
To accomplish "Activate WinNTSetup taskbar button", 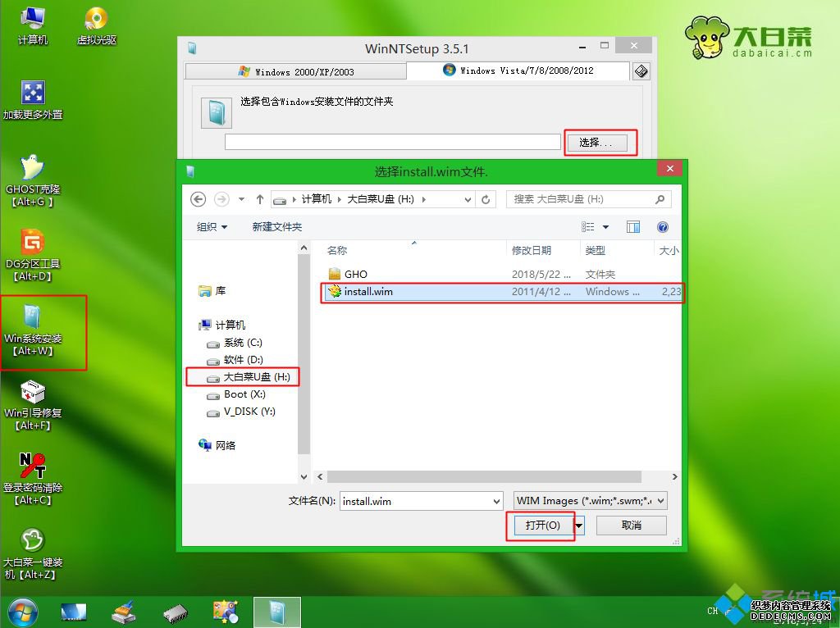I will click(x=277, y=612).
